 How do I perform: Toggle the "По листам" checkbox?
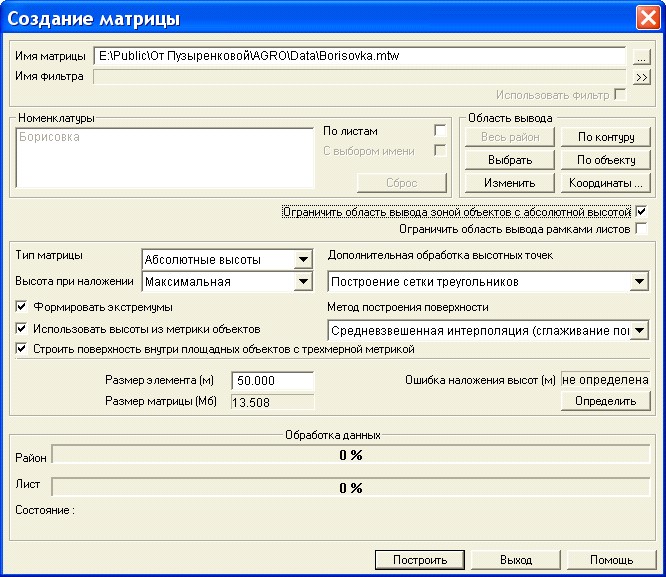click(x=439, y=131)
